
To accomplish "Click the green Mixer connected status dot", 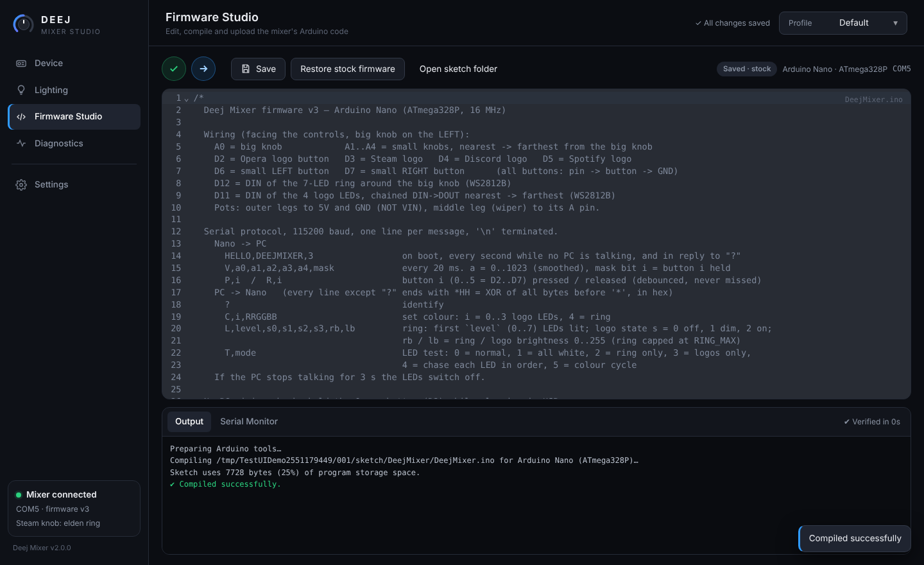I will pos(19,495).
